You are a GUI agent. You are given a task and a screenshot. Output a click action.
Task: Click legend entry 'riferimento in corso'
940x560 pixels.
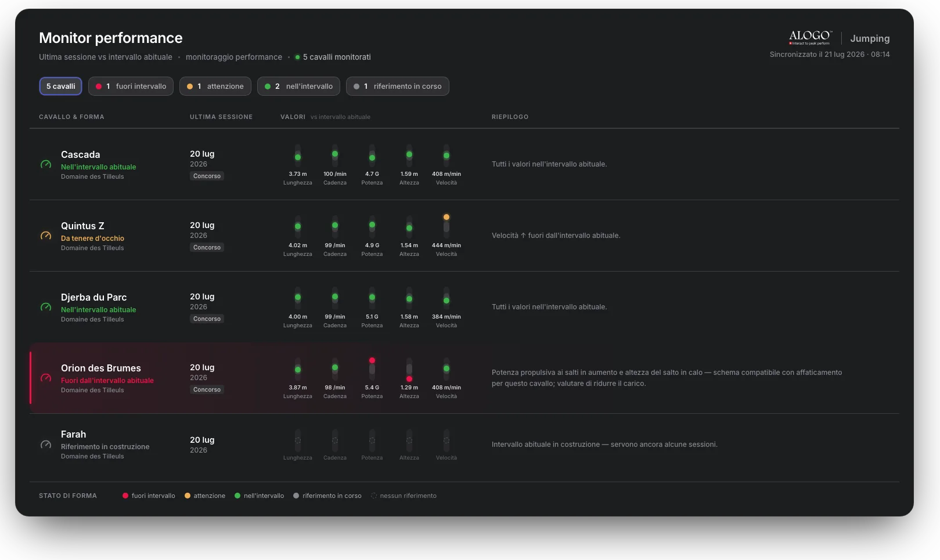(327, 496)
